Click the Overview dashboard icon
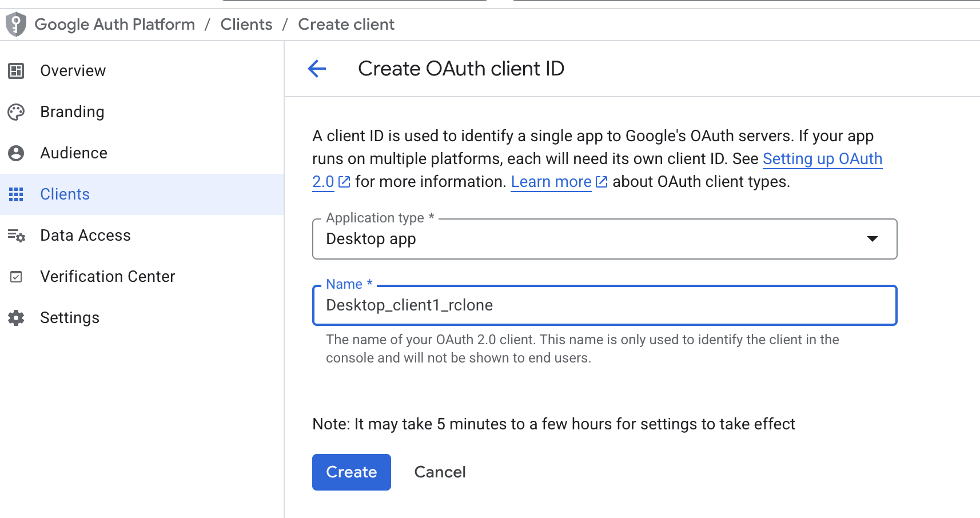The image size is (980, 518). [x=16, y=71]
